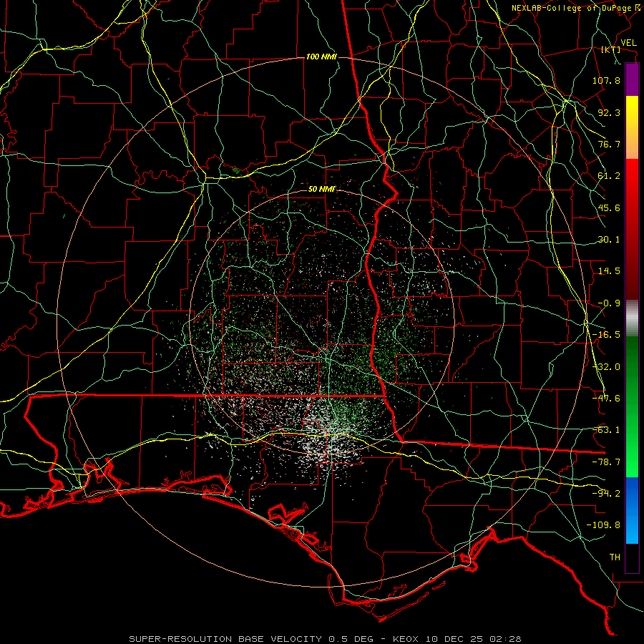This screenshot has width=644, height=644.
Task: Click the blue segment of the velocity color bar
Action: pyautogui.click(x=632, y=510)
